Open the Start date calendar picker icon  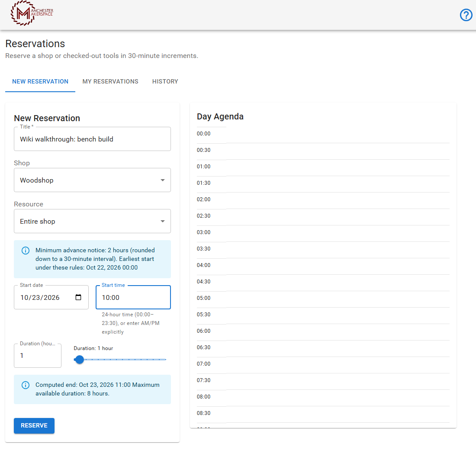coord(78,297)
